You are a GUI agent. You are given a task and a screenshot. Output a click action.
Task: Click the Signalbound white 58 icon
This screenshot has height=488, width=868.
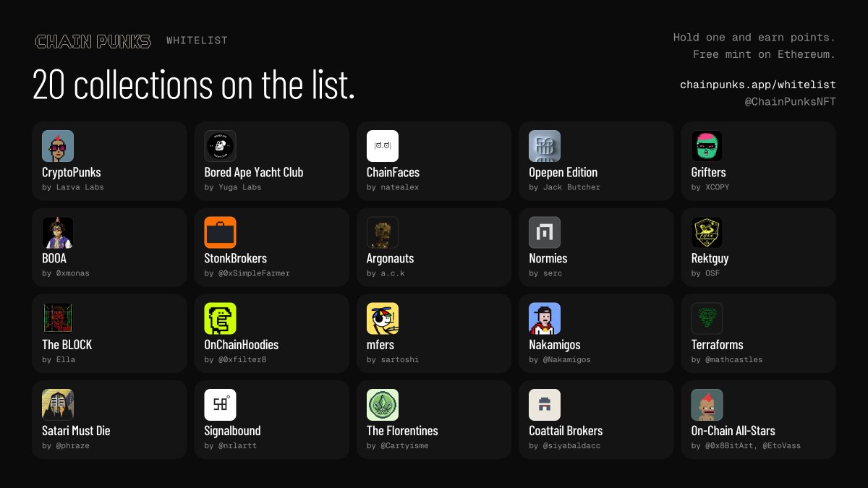tap(220, 405)
